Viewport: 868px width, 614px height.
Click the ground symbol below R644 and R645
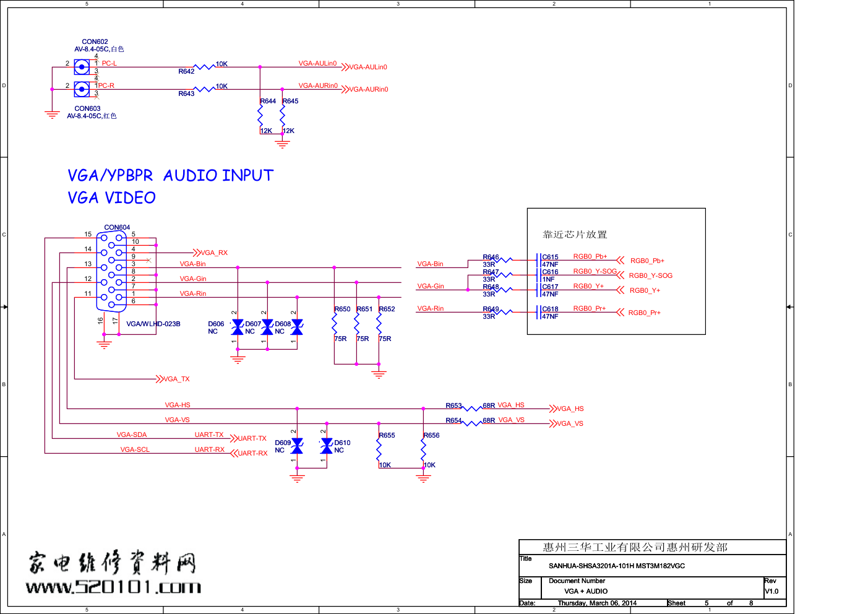[x=282, y=144]
